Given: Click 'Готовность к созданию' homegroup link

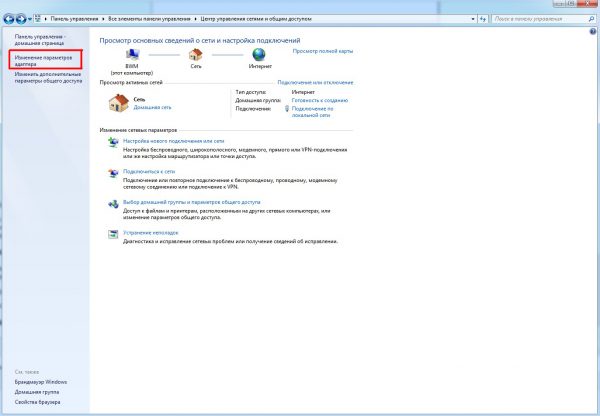Looking at the screenshot, I should point(320,100).
